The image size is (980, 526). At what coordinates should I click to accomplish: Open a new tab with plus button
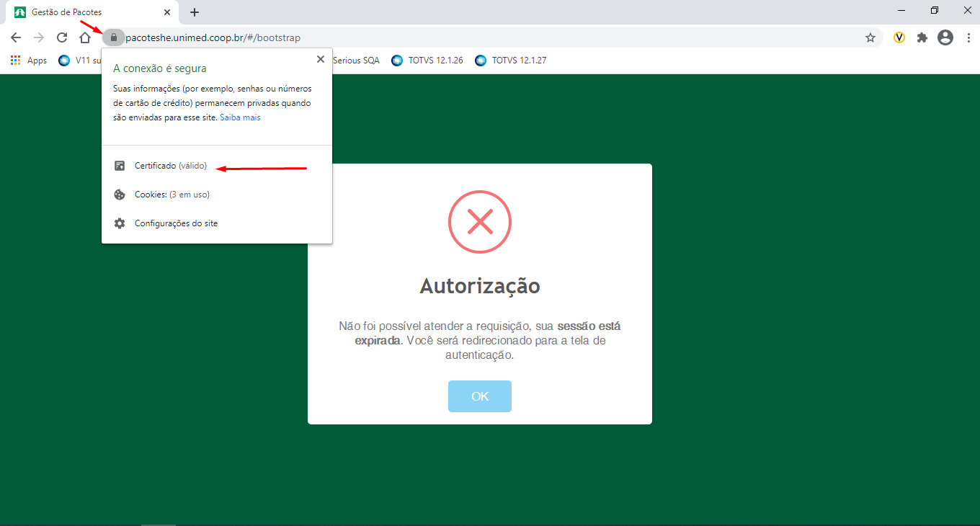pos(195,12)
